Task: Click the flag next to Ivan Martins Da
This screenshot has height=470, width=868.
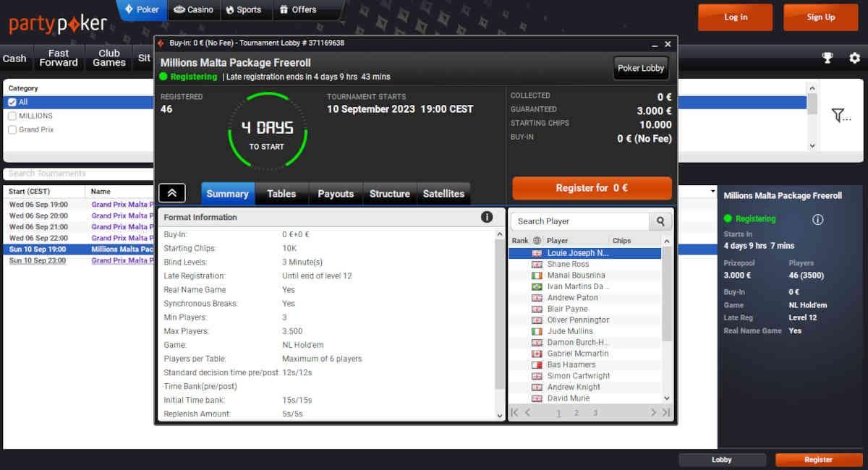Action: pyautogui.click(x=537, y=287)
